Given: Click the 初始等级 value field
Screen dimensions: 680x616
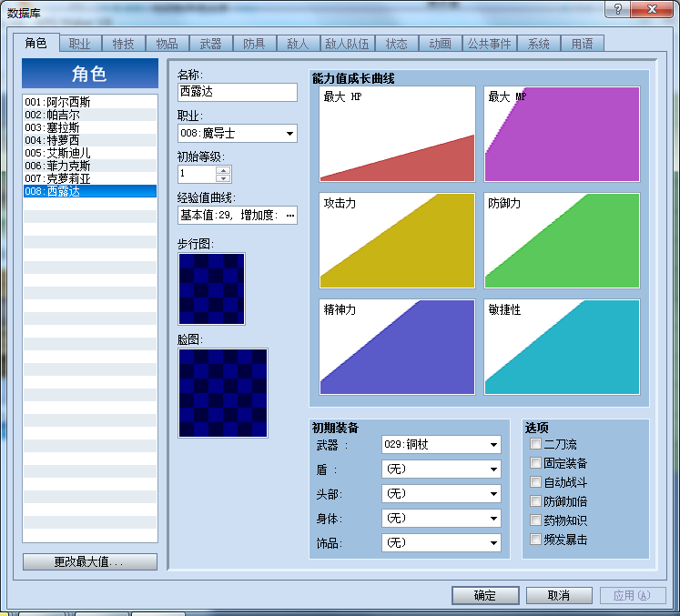Looking at the screenshot, I should tap(197, 174).
